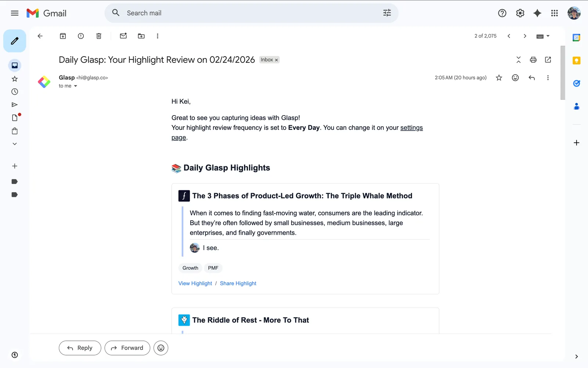Open Google Tasks in side panel

point(577,84)
